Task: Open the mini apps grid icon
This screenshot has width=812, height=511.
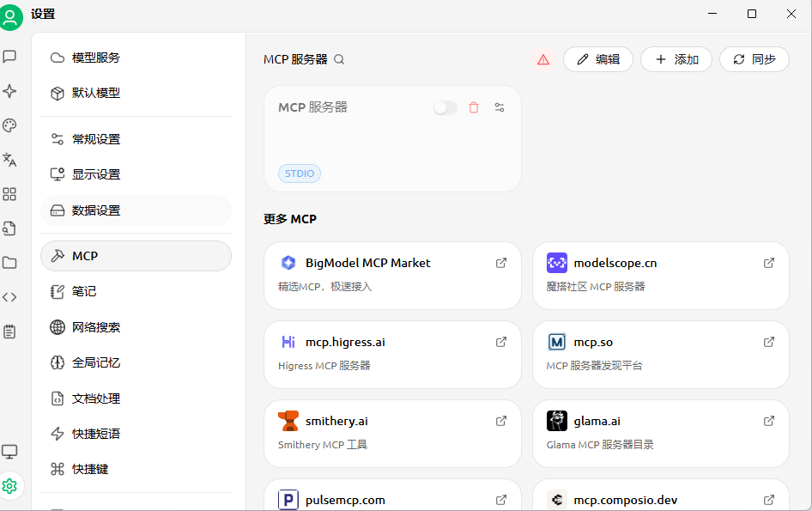Action: coord(9,194)
